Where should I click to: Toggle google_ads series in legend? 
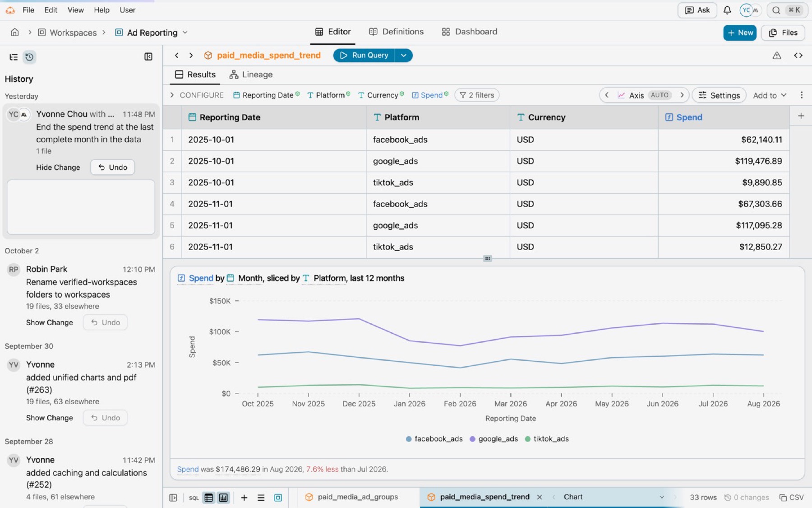(494, 438)
